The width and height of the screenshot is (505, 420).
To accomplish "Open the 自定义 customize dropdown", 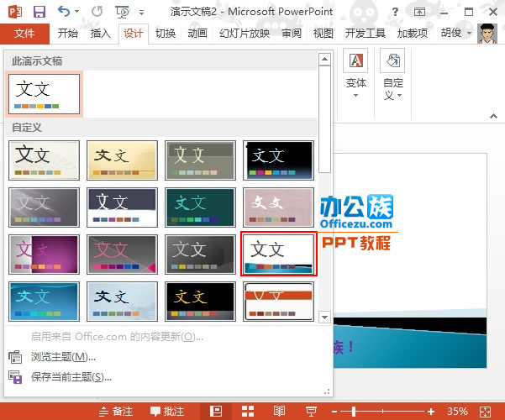I will [x=393, y=74].
